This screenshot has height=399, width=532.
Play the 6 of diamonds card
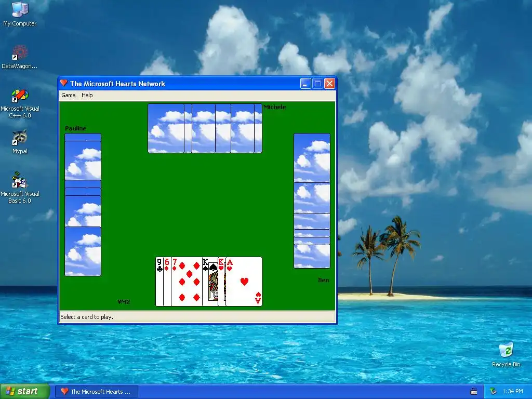[x=167, y=282]
